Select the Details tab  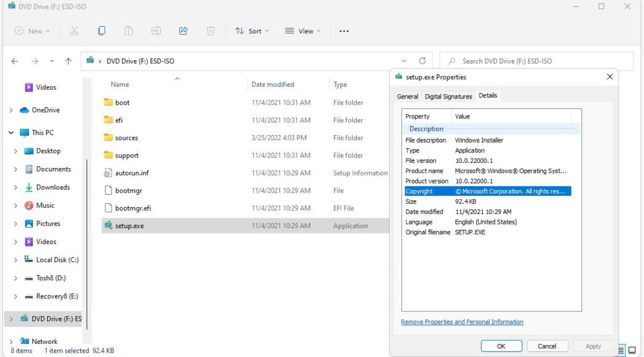(x=488, y=95)
